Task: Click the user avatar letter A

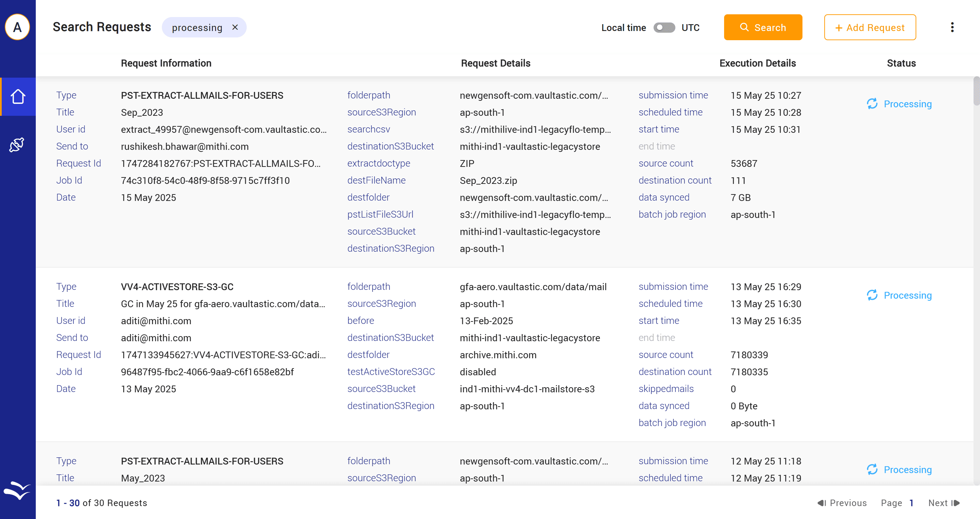Action: (17, 27)
